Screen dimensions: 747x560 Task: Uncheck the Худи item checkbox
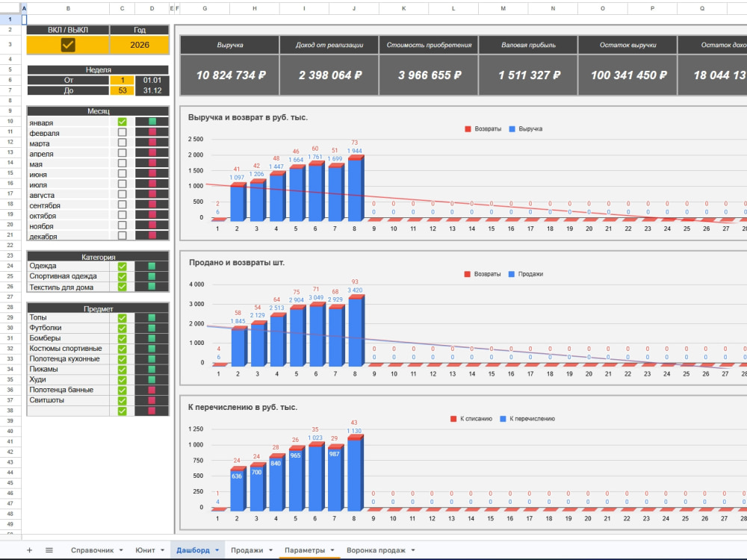(123, 380)
